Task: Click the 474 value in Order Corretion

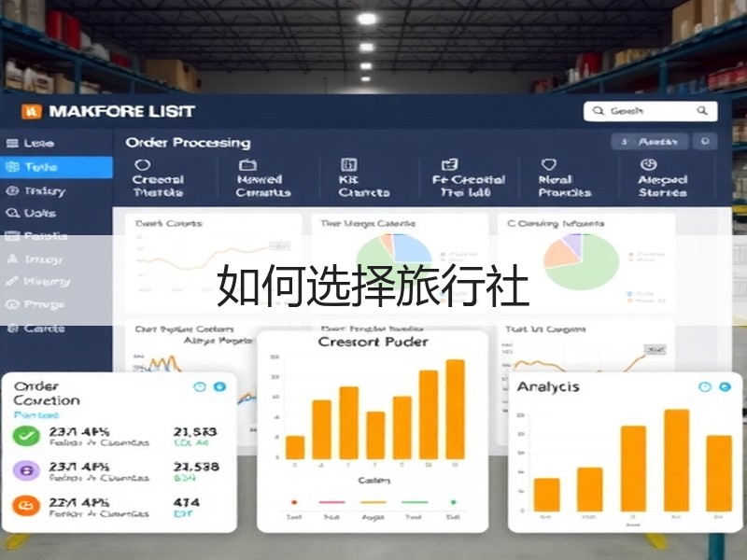Action: 186,502
